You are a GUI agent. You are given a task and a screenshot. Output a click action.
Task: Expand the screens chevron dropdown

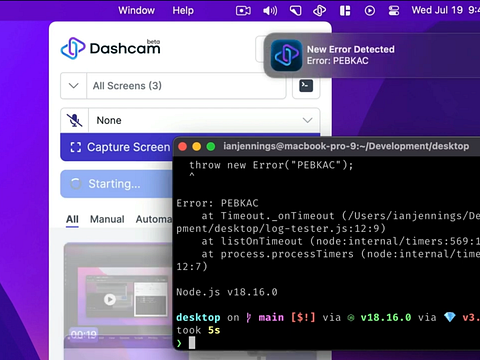pos(74,86)
